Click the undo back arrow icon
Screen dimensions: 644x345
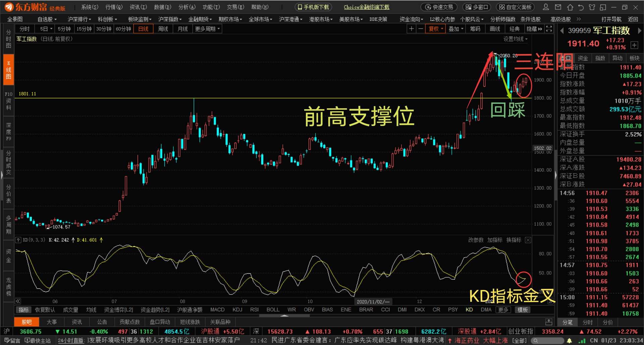581,7
